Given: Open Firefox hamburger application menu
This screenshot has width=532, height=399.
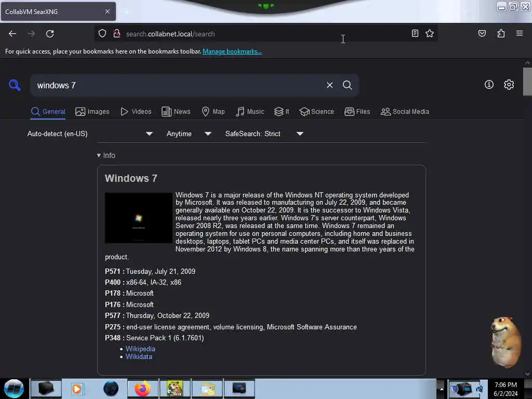Looking at the screenshot, I should pos(519,33).
